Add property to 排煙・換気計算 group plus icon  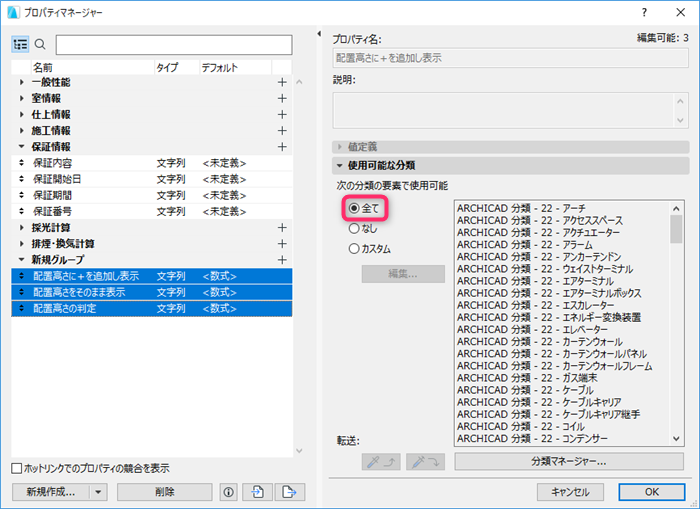coord(282,244)
